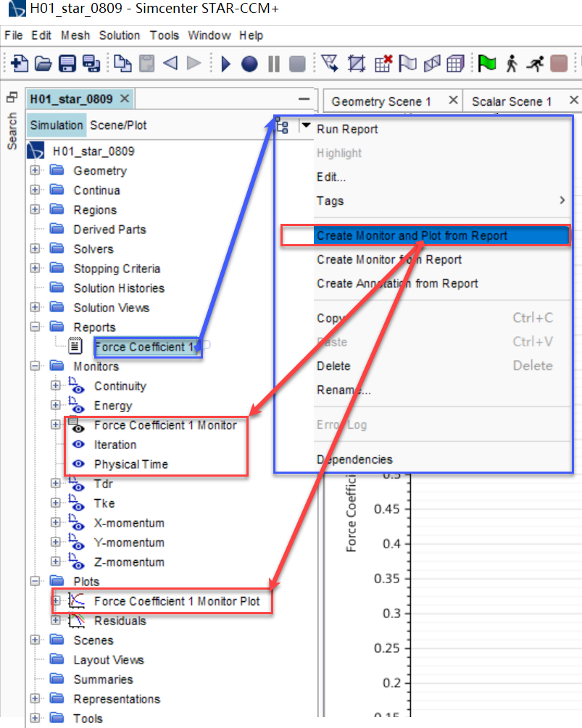Viewport: 582px width, 728px height.
Task: Select the Physical Time monitor
Action: point(130,464)
